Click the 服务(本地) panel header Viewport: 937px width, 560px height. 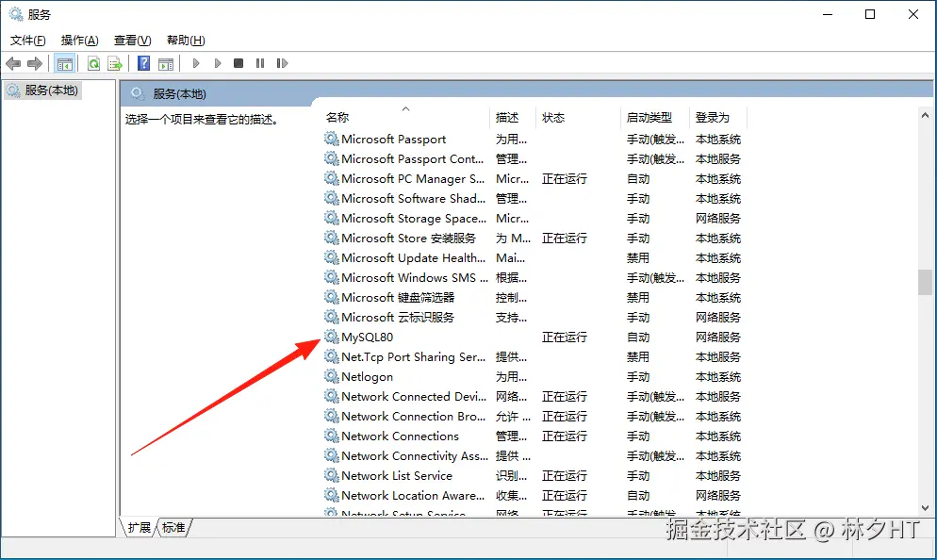point(179,94)
